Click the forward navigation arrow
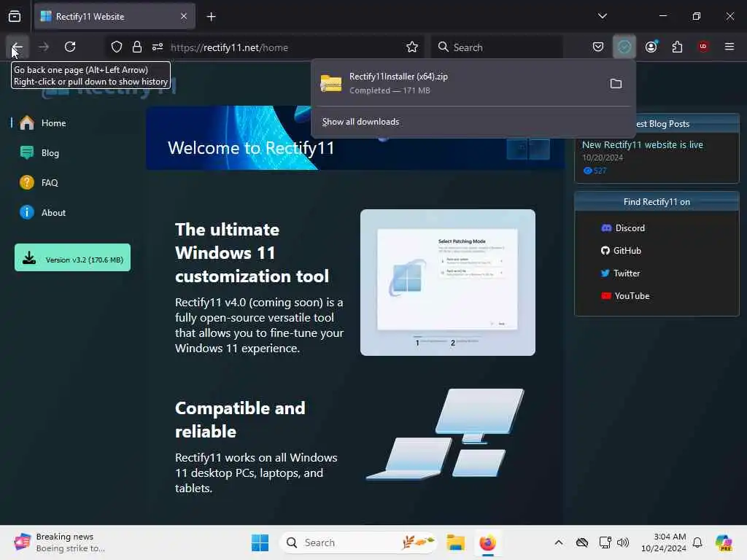This screenshot has height=560, width=747. (44, 47)
